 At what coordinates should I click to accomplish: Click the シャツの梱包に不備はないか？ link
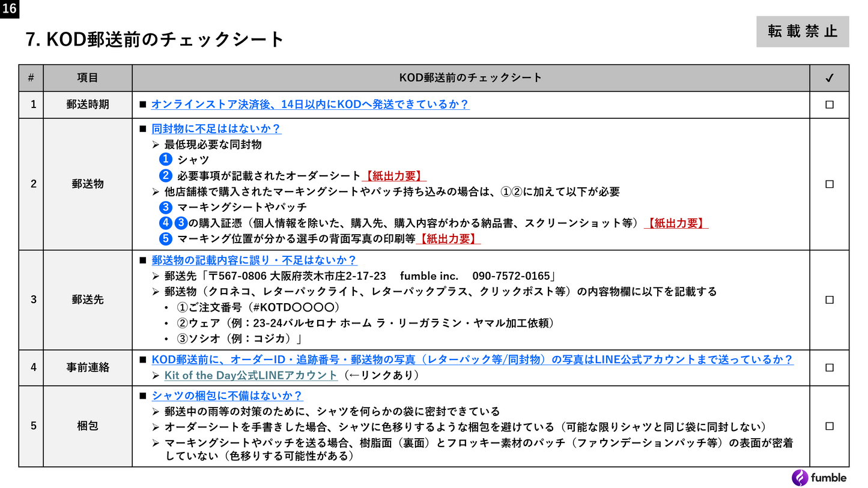227,396
